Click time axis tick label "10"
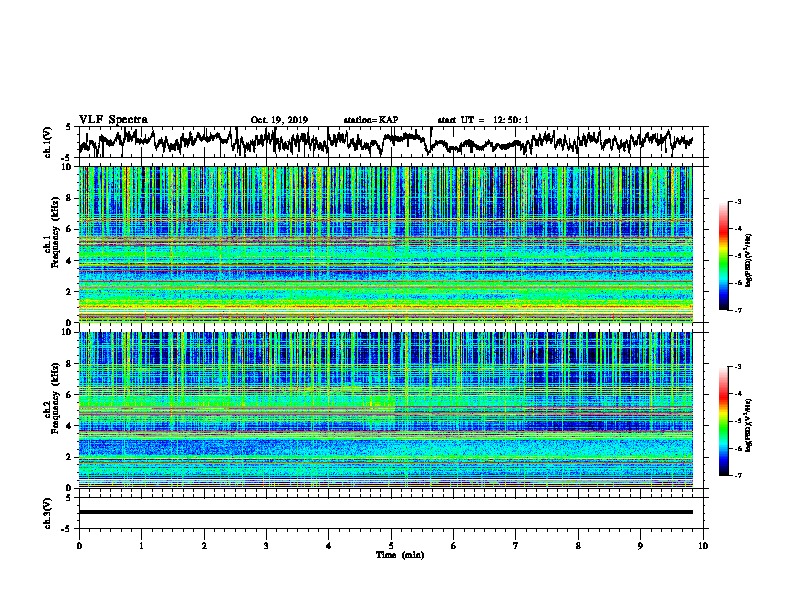Screen dimensions: 792x612 [703, 546]
